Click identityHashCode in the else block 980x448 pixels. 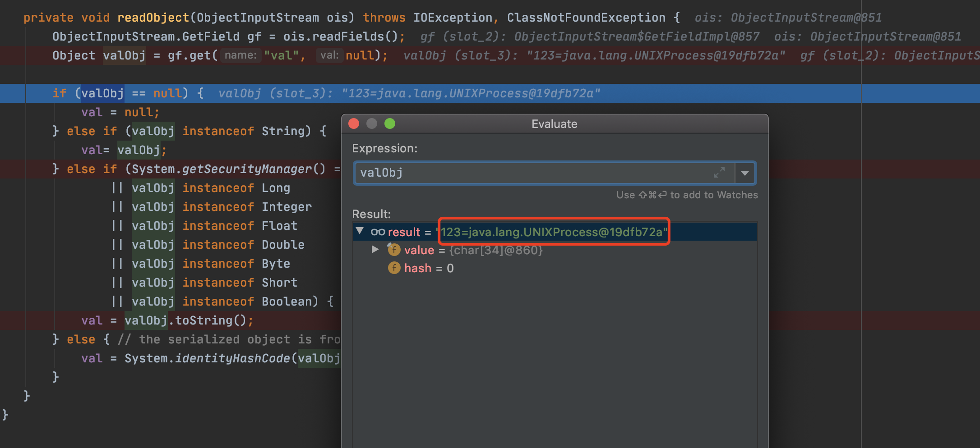pos(232,358)
